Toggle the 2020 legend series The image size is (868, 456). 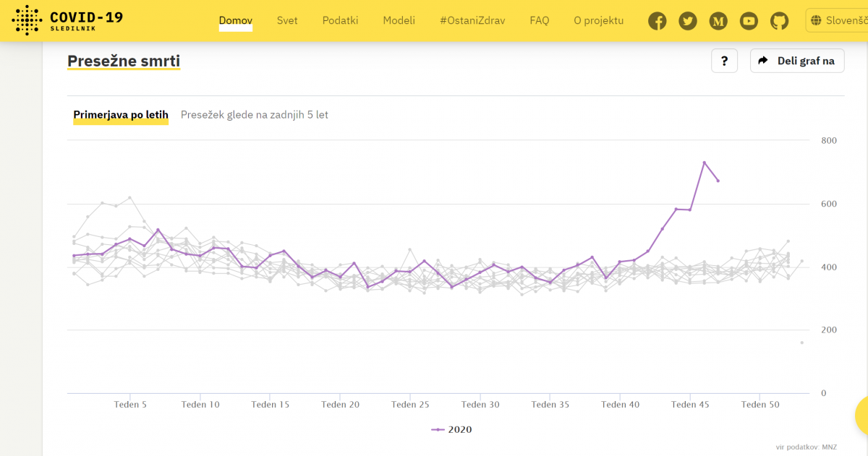(x=452, y=429)
